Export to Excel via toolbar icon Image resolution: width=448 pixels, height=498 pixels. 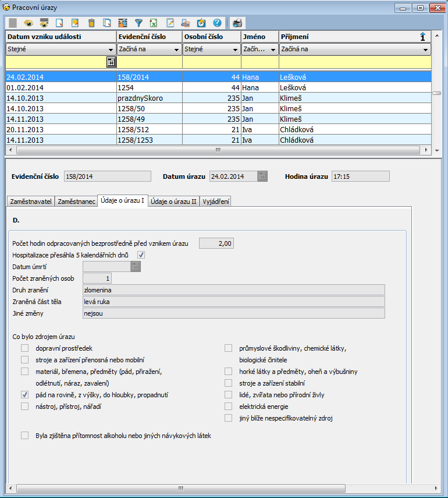154,23
